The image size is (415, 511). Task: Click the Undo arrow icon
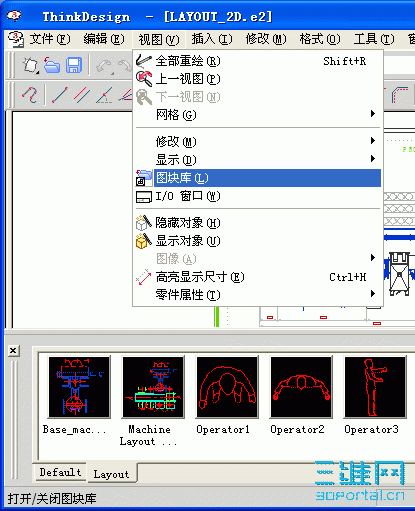103,65
